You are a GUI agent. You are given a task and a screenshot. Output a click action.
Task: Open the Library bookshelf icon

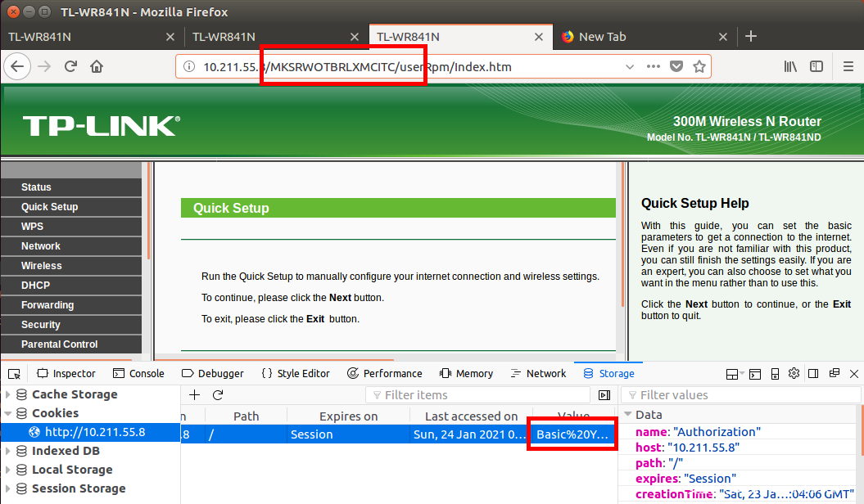[791, 67]
